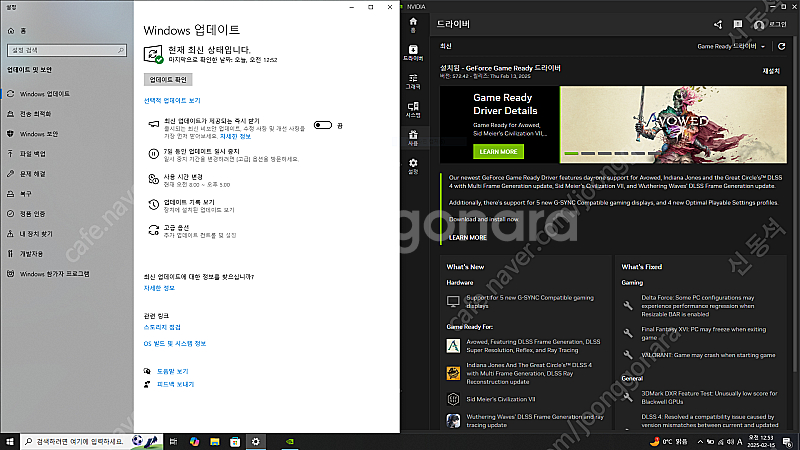
Task: Click Check for updates button
Action: (168, 80)
